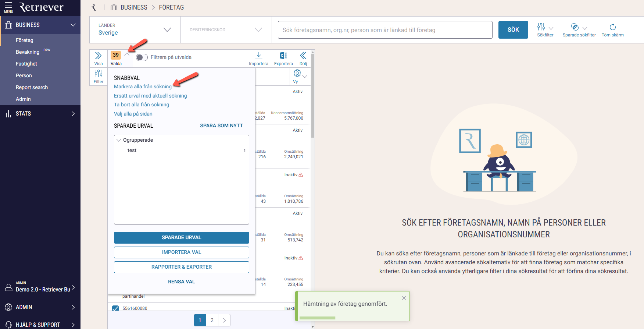Screen dimensions: 644x329
Task: Click the Omsättning value 513,742
Action: [x=296, y=240]
